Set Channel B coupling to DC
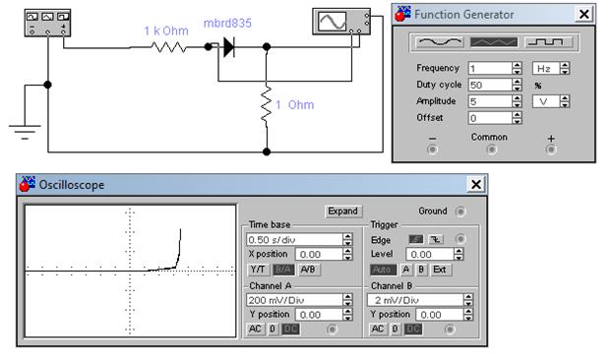This screenshot has height=364, width=613. [x=413, y=329]
